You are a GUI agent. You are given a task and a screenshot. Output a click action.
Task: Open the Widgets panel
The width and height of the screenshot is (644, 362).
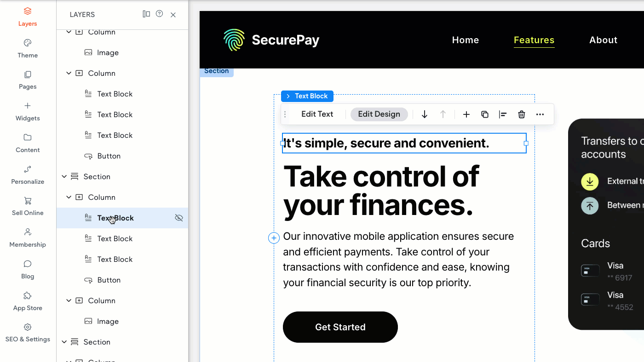coord(28,111)
